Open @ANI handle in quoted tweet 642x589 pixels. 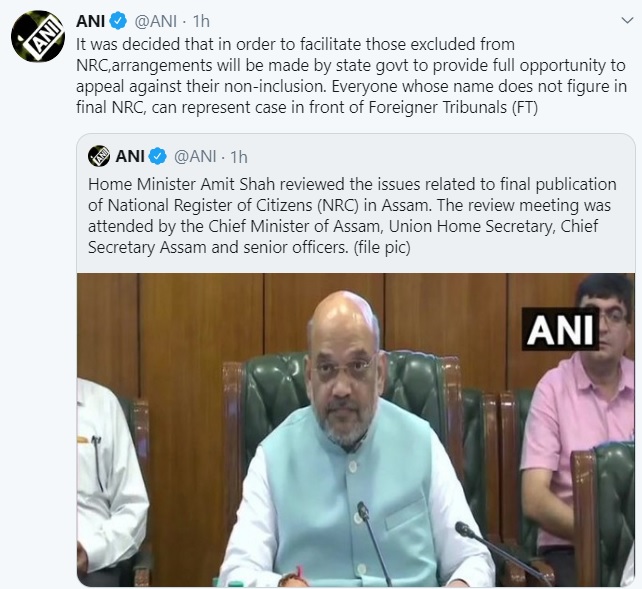pos(195,156)
